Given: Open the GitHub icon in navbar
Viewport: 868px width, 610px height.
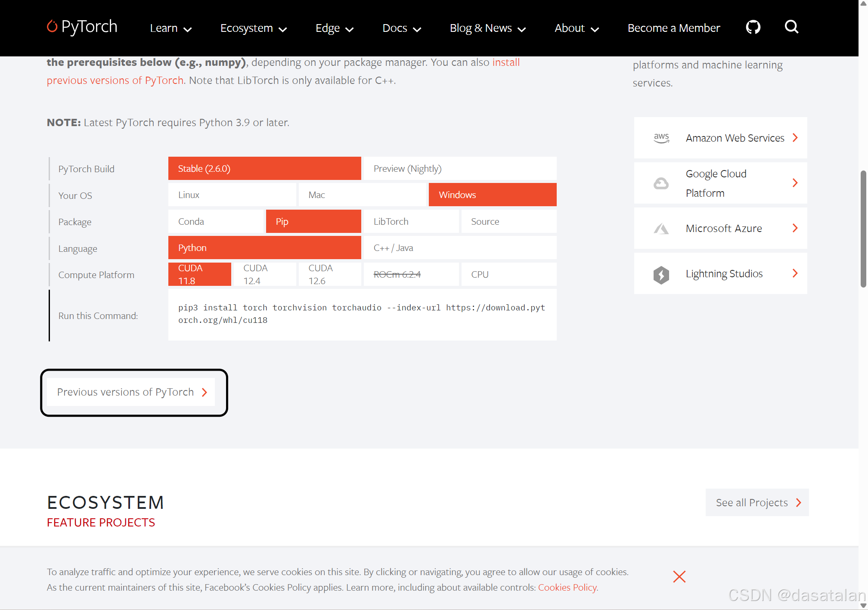Looking at the screenshot, I should tap(753, 28).
